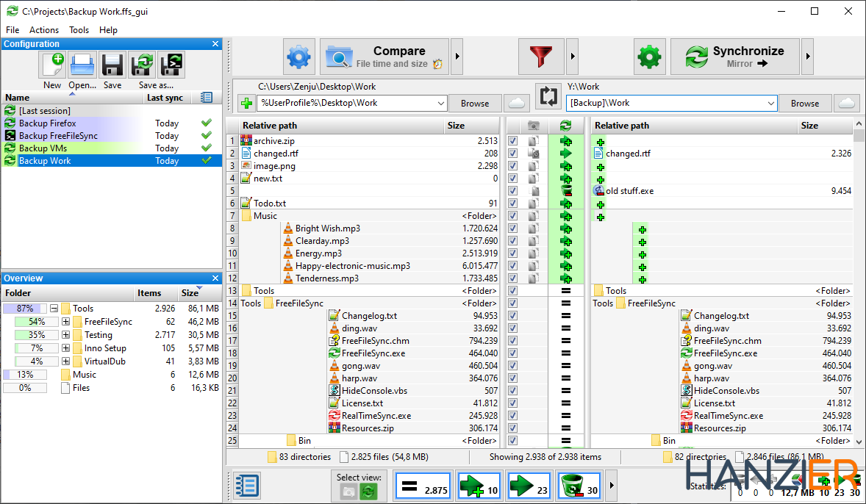Open left folder path dropdown
This screenshot has width=866, height=504.
click(x=441, y=104)
